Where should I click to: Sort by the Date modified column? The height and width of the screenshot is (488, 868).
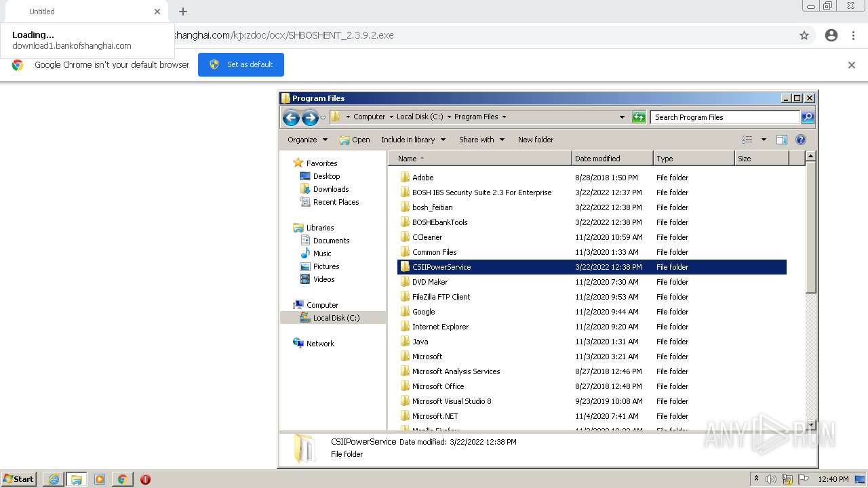point(612,159)
